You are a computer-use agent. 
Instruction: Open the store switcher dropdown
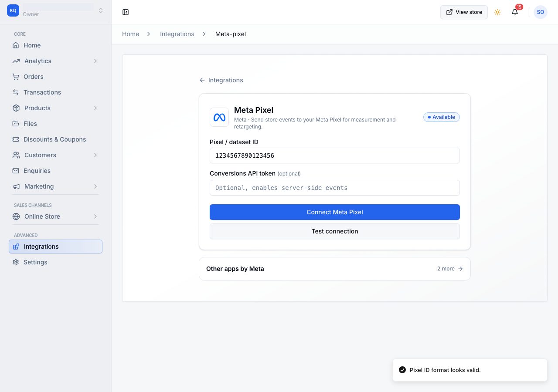101,10
